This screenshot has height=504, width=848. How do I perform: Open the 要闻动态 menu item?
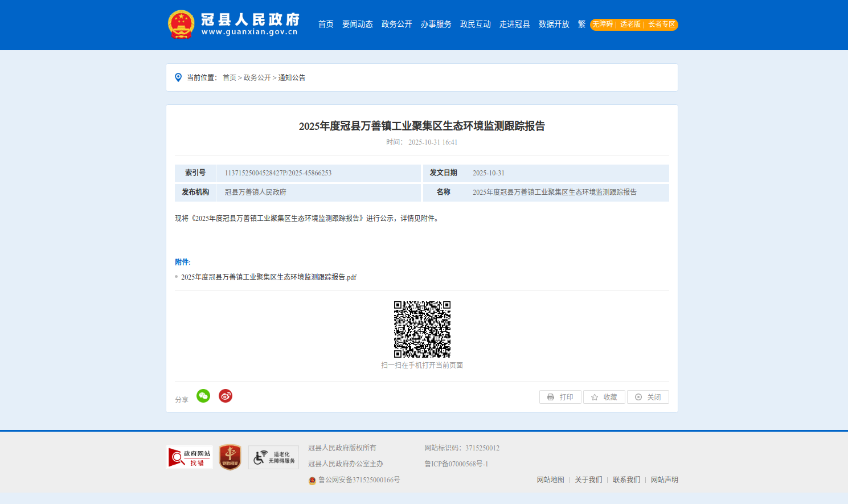coord(357,24)
